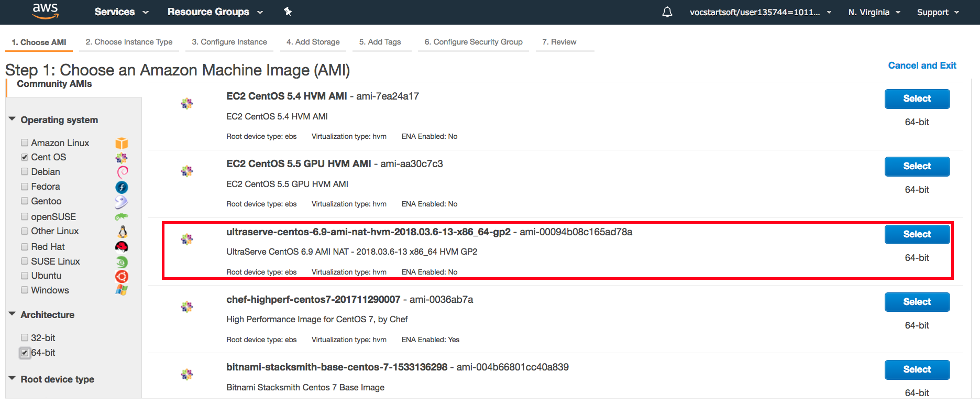
Task: Check the Red Hat filter
Action: [25, 246]
